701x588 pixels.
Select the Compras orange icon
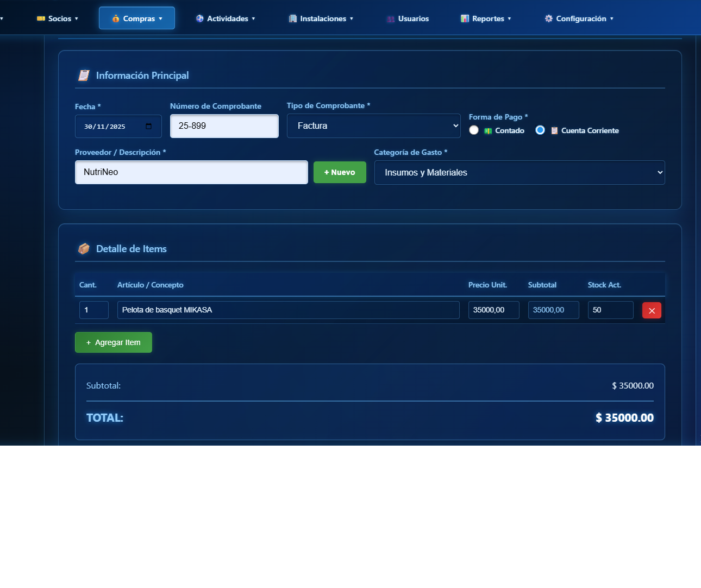[115, 18]
